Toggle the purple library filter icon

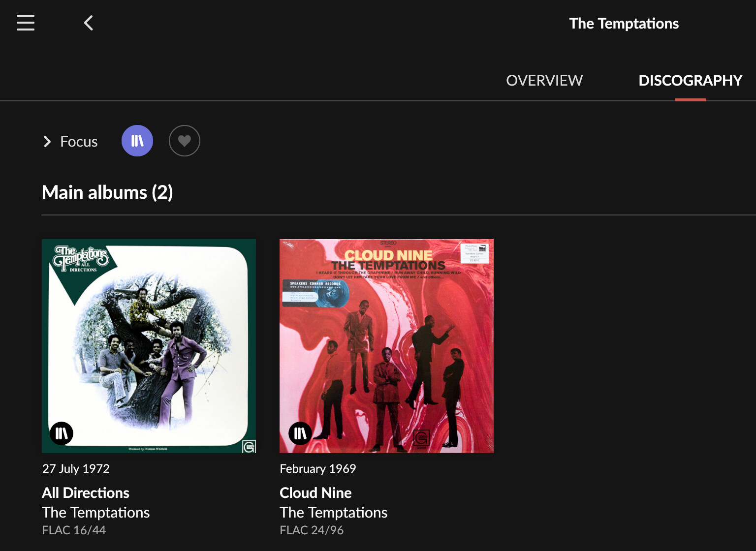[x=137, y=141]
